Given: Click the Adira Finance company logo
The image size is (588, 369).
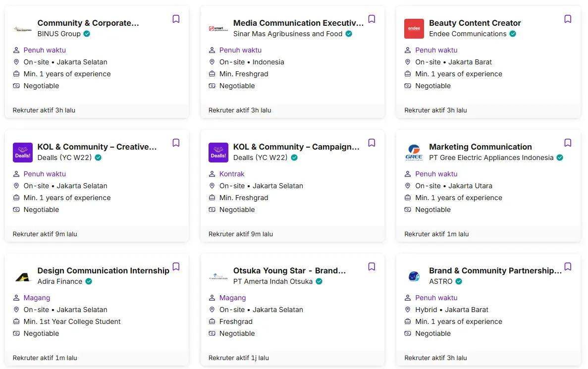Looking at the screenshot, I should (22, 276).
